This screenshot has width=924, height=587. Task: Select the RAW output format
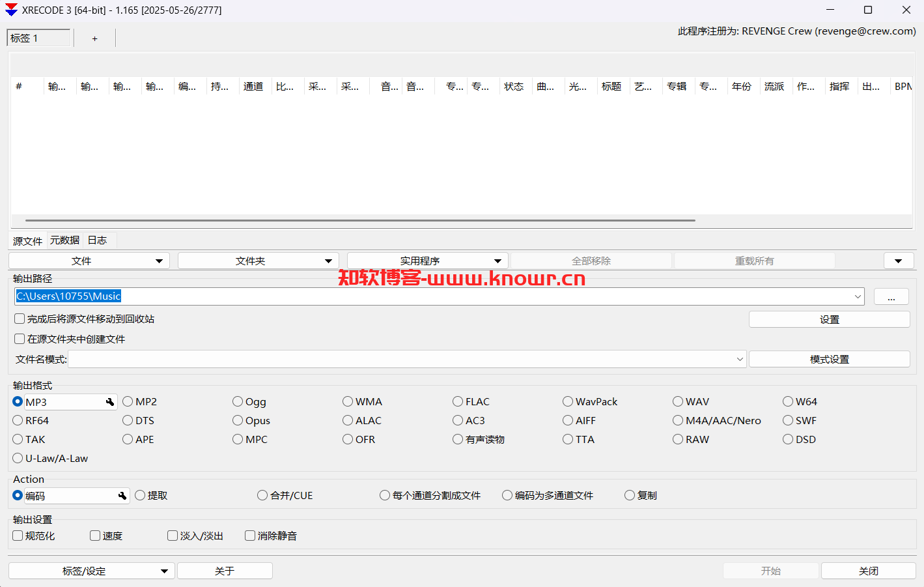point(691,440)
